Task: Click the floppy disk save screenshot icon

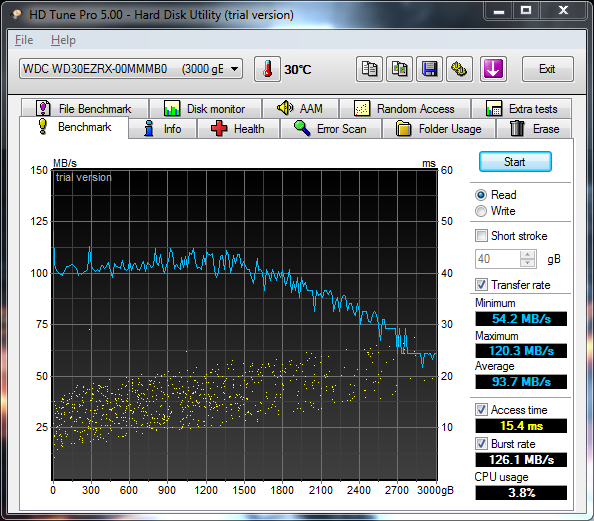Action: pyautogui.click(x=429, y=69)
